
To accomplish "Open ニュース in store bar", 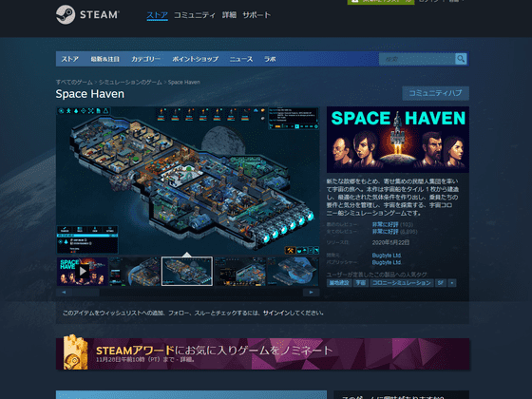I will [241, 59].
